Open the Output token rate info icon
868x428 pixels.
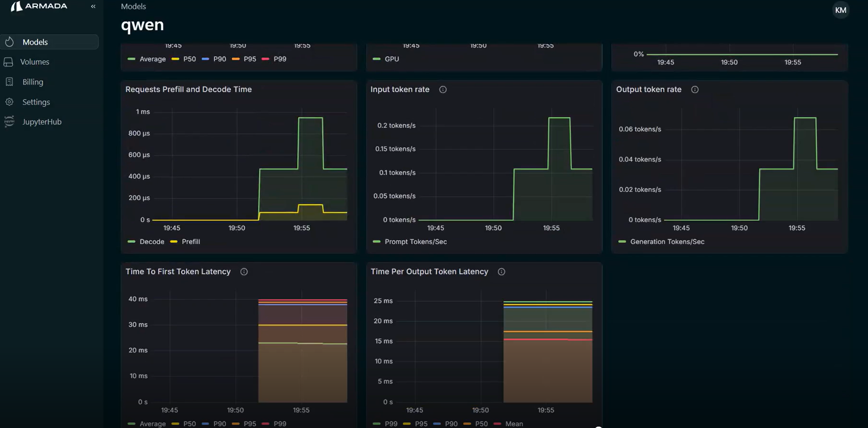coord(695,89)
